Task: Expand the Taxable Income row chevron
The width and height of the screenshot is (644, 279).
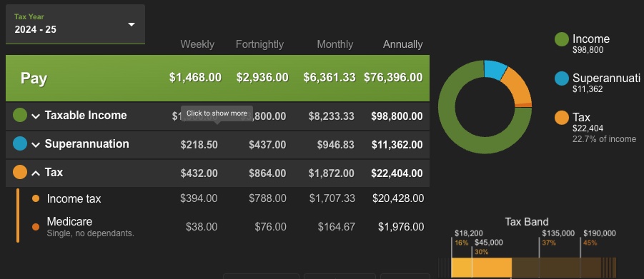Action: tap(36, 116)
